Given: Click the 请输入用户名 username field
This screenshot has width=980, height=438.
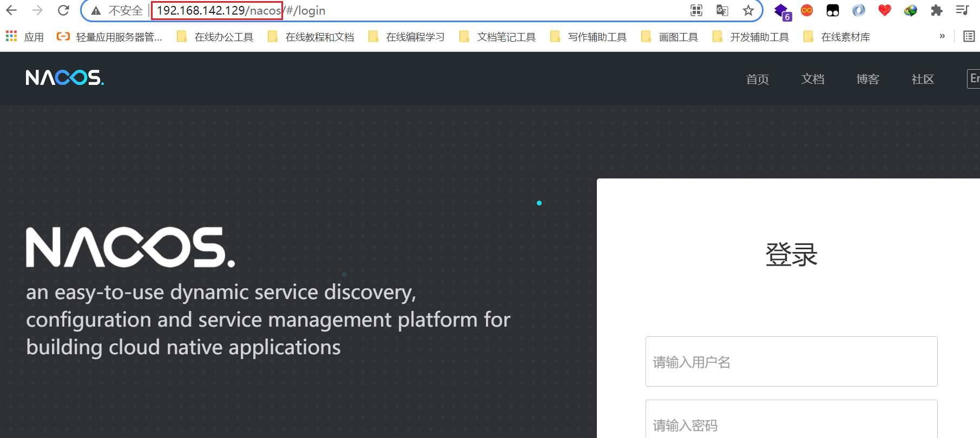Looking at the screenshot, I should coord(791,361).
